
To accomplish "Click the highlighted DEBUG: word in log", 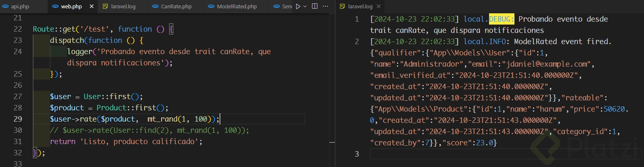I will tap(502, 19).
